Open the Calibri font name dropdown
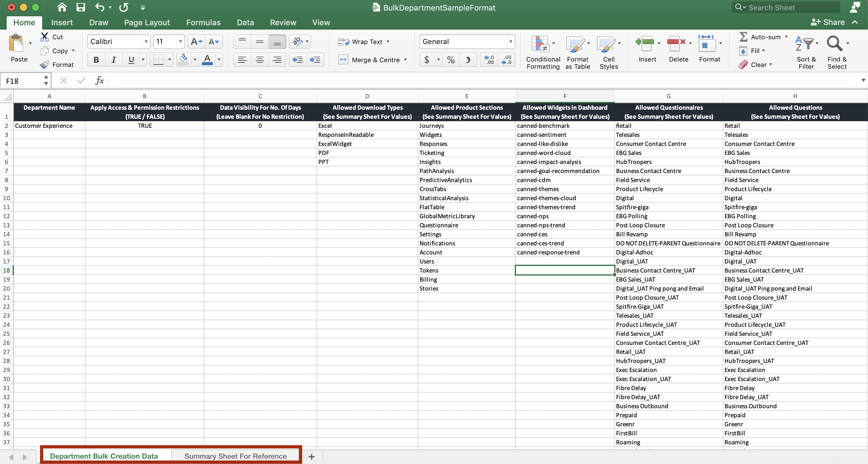 tap(146, 42)
